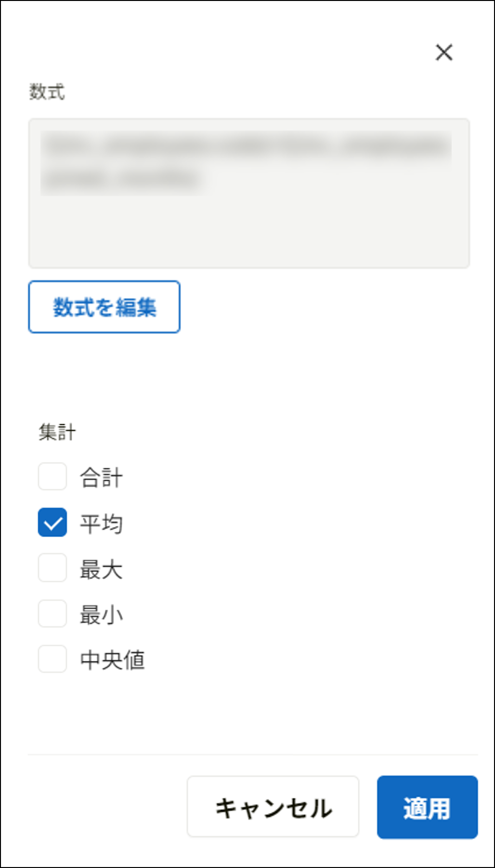The width and height of the screenshot is (495, 868).
Task: Uncheck the 平均 aggregation option
Action: pos(52,522)
